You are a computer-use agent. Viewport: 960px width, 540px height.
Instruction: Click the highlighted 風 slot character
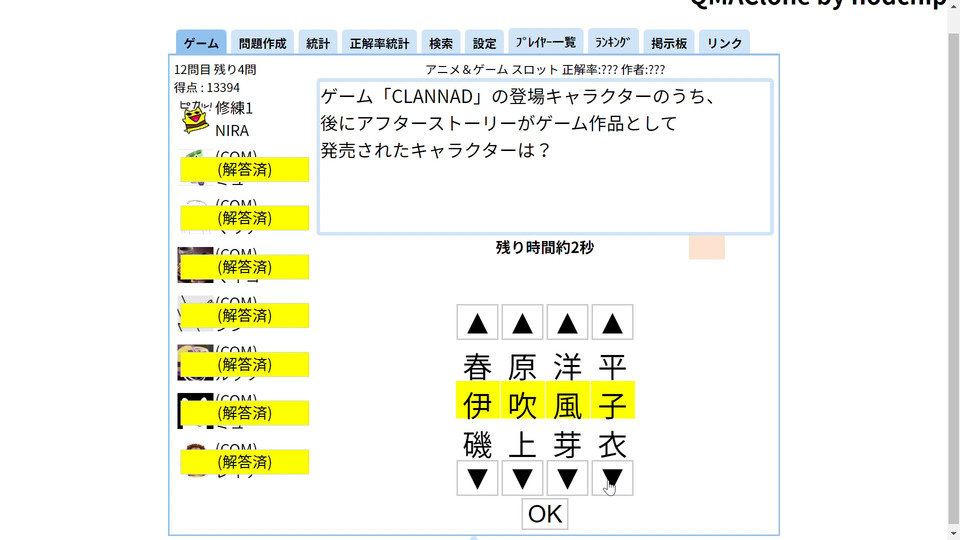pos(568,401)
